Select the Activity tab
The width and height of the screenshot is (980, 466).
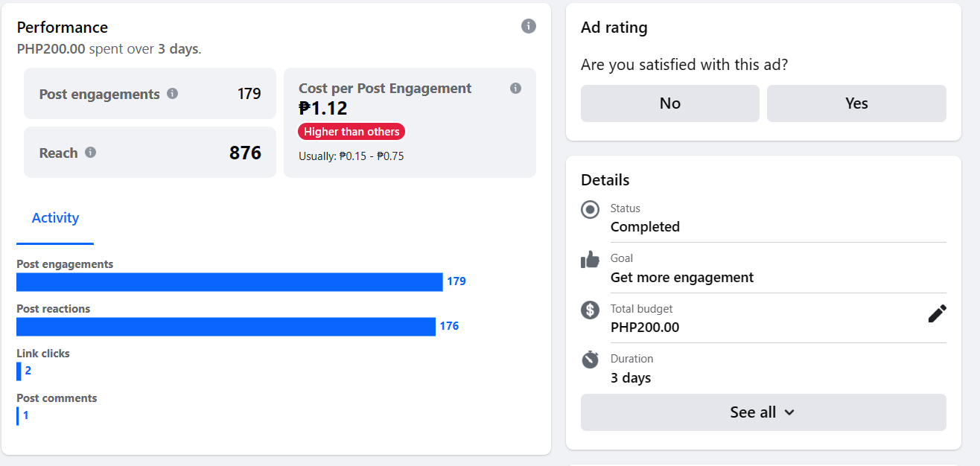[55, 218]
